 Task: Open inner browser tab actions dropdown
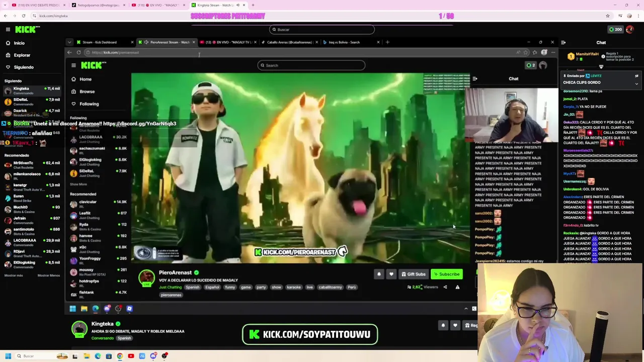69,42
